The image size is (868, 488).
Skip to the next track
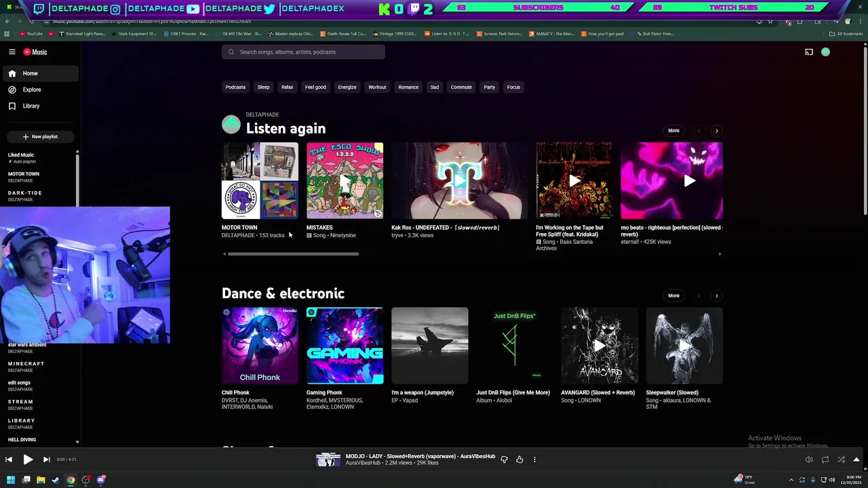point(46,460)
